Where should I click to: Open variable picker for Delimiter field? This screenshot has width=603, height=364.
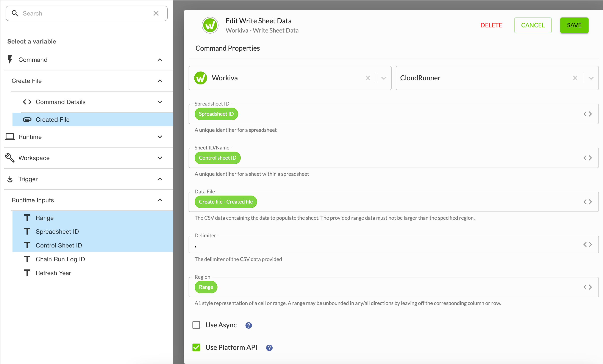tap(587, 244)
